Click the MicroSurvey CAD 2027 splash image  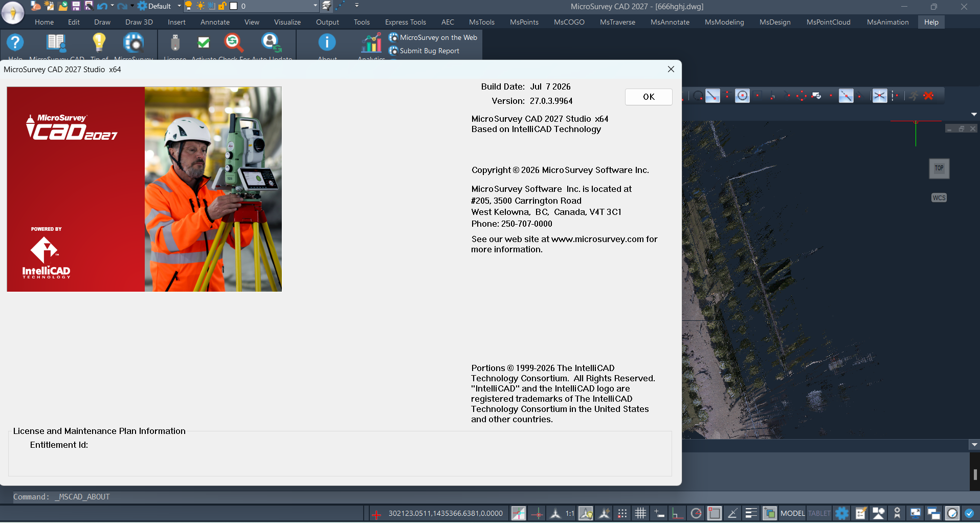pos(144,189)
